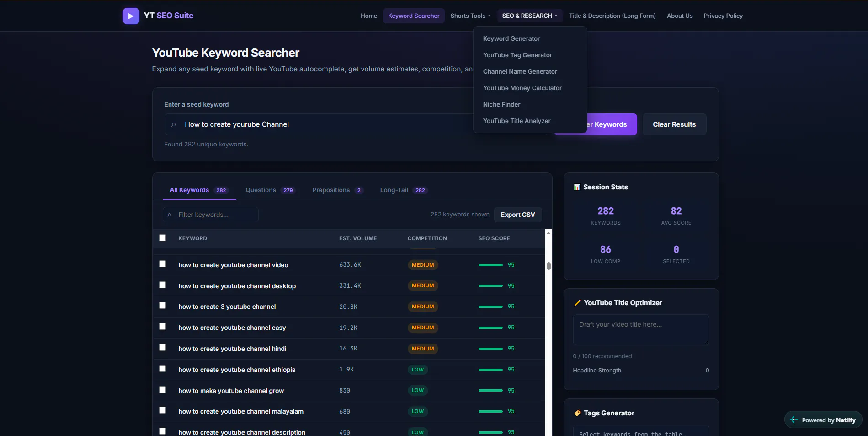Image resolution: width=868 pixels, height=436 pixels.
Task: Sort by the SEO SCORE column header
Action: coord(494,238)
